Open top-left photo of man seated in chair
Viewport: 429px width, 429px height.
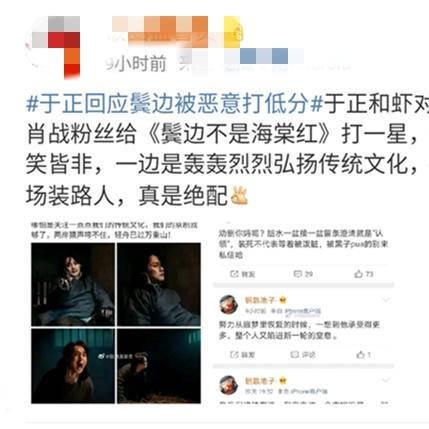coord(73,284)
